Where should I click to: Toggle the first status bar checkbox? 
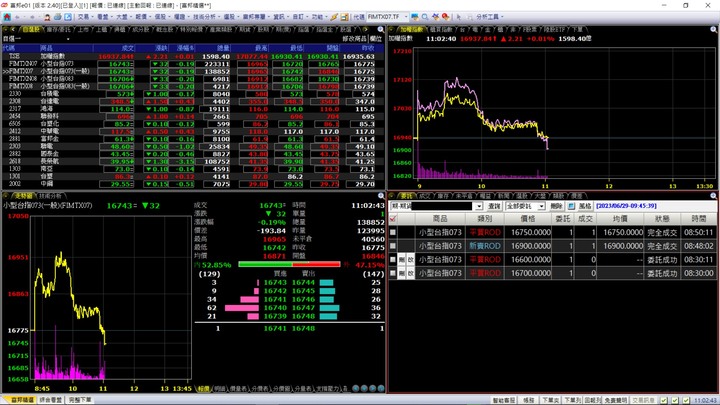[664, 400]
